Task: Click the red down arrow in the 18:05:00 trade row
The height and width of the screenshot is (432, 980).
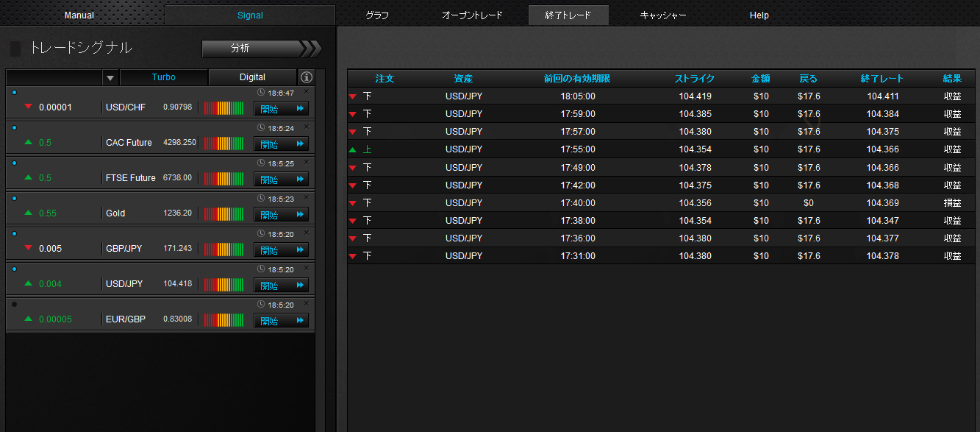Action: click(x=353, y=96)
